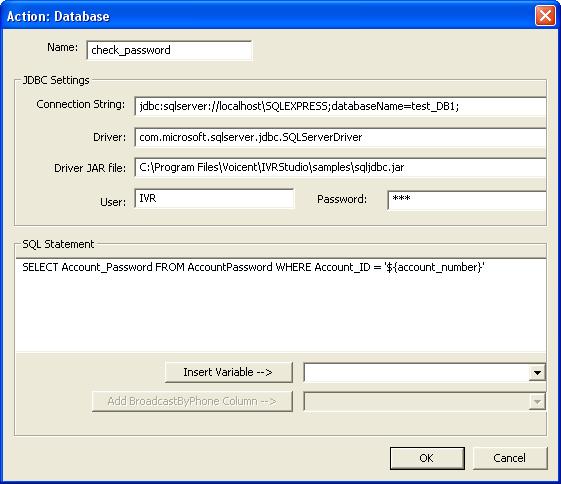
Task: Click the JDBC Settings group label
Action: (x=56, y=80)
